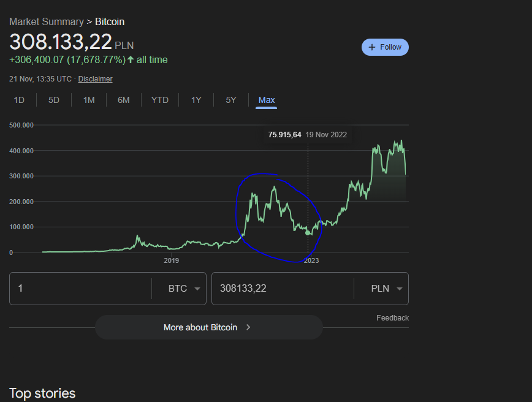Open the Disclaimer link
The width and height of the screenshot is (532, 402).
tap(95, 79)
